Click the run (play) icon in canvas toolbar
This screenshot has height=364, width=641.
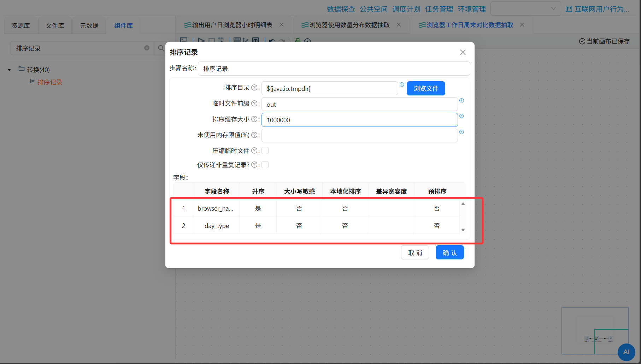(201, 40)
